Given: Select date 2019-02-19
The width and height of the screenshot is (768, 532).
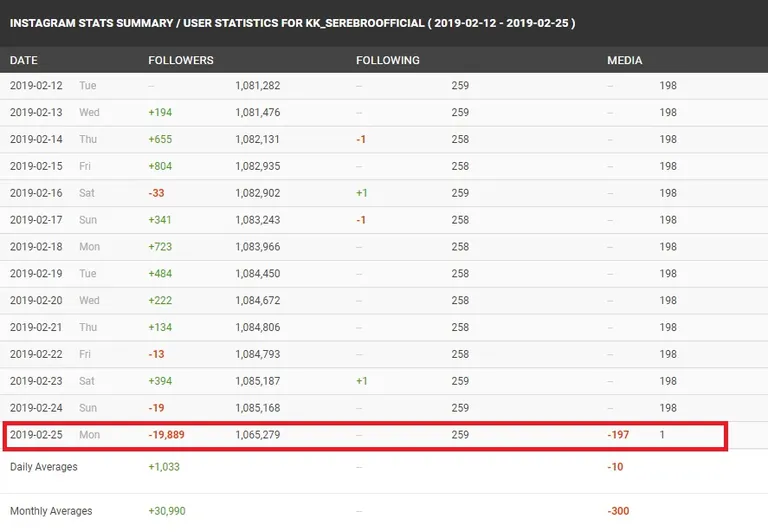Looking at the screenshot, I should click(x=36, y=274).
